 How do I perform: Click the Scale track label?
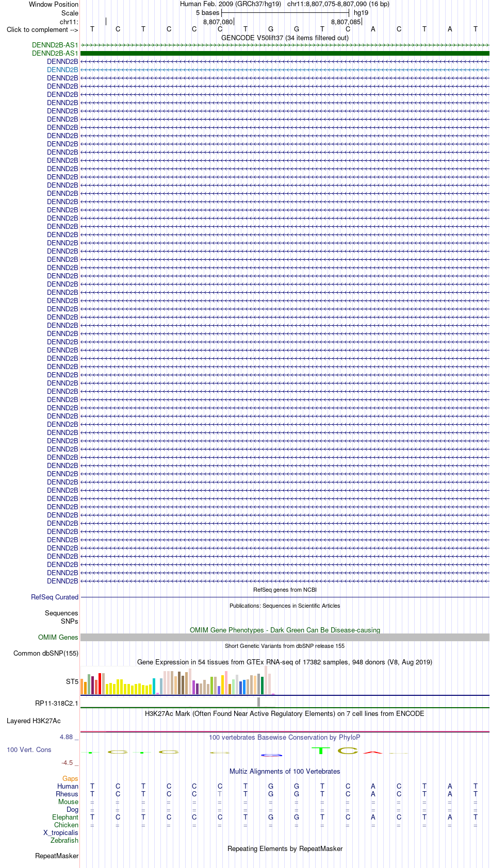tap(70, 13)
